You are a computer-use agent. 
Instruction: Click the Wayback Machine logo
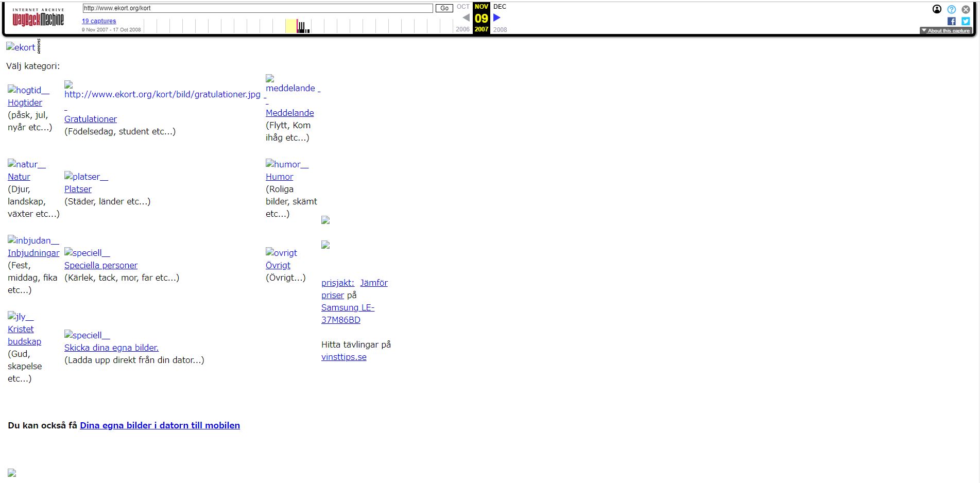click(38, 19)
